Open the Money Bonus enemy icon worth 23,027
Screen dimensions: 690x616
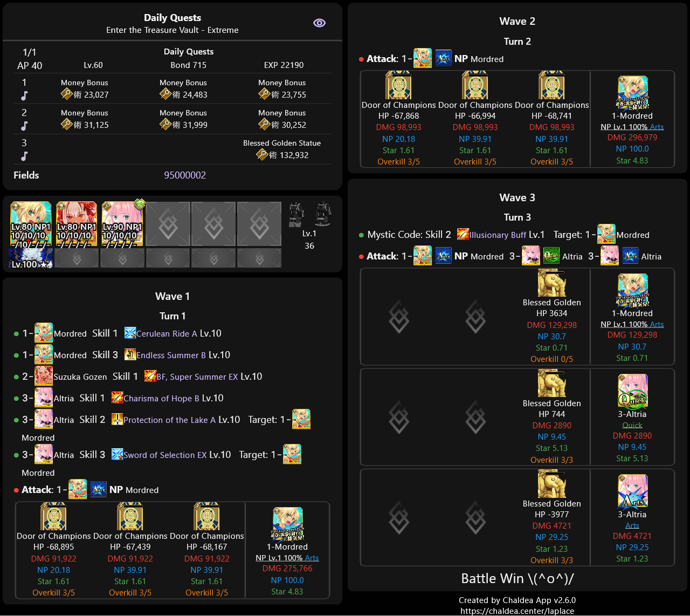[x=67, y=94]
